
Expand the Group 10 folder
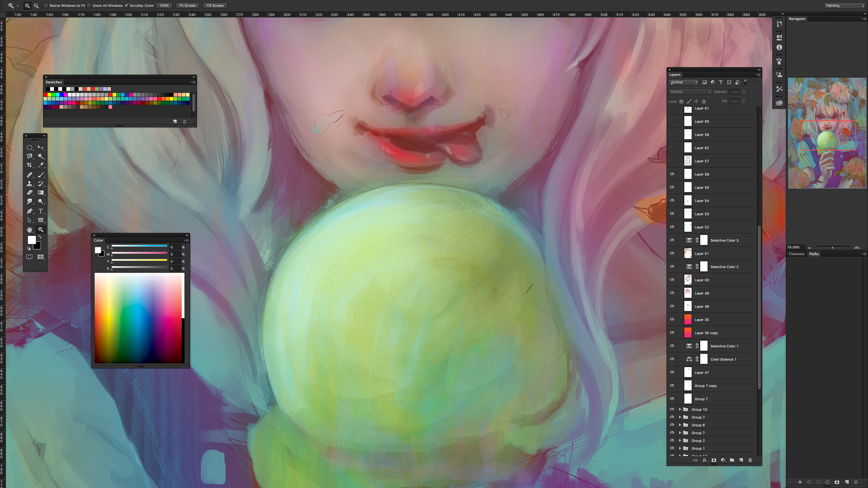[679, 409]
